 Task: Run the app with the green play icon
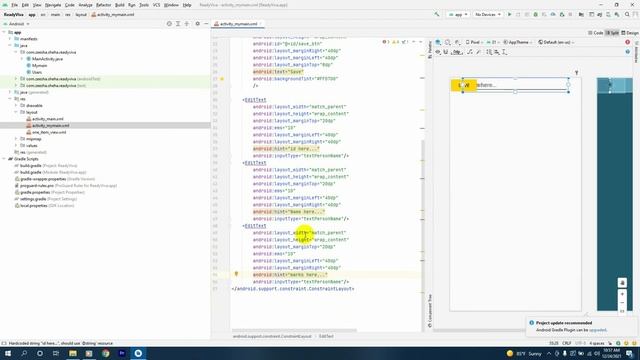coord(509,14)
